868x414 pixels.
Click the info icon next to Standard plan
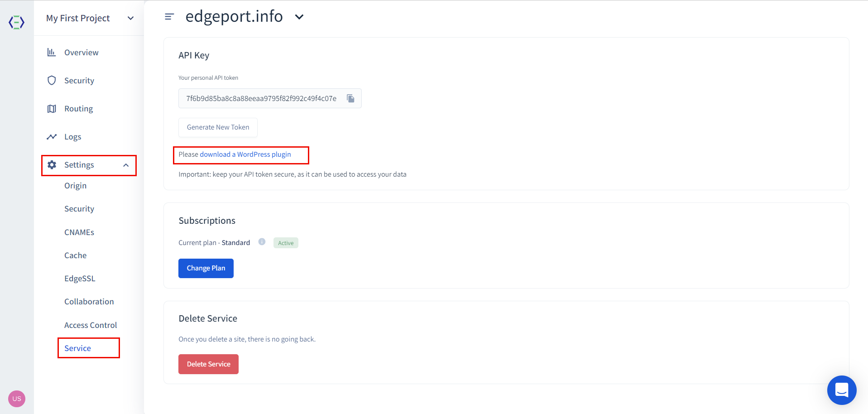click(x=262, y=242)
